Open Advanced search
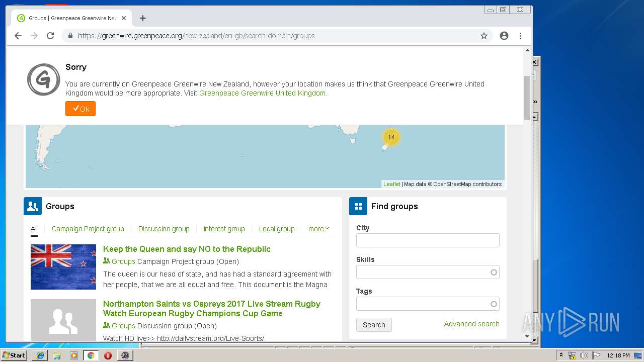 point(472,324)
